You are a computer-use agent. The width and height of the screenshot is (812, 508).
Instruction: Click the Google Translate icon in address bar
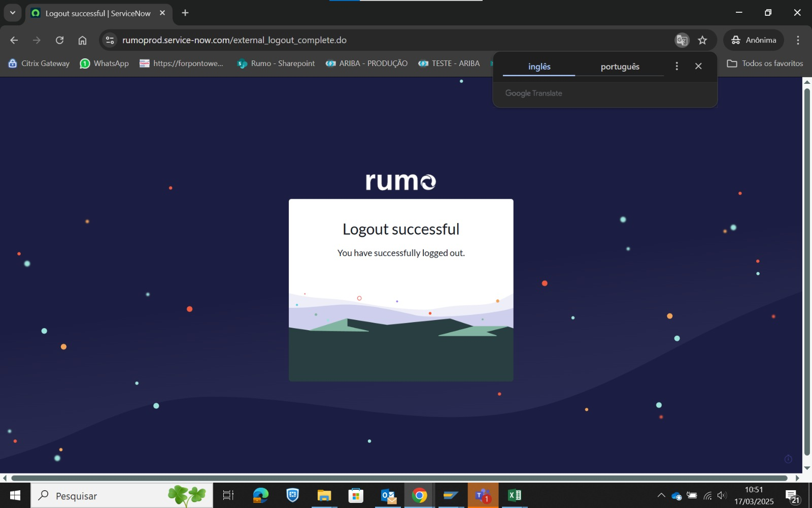pos(682,40)
